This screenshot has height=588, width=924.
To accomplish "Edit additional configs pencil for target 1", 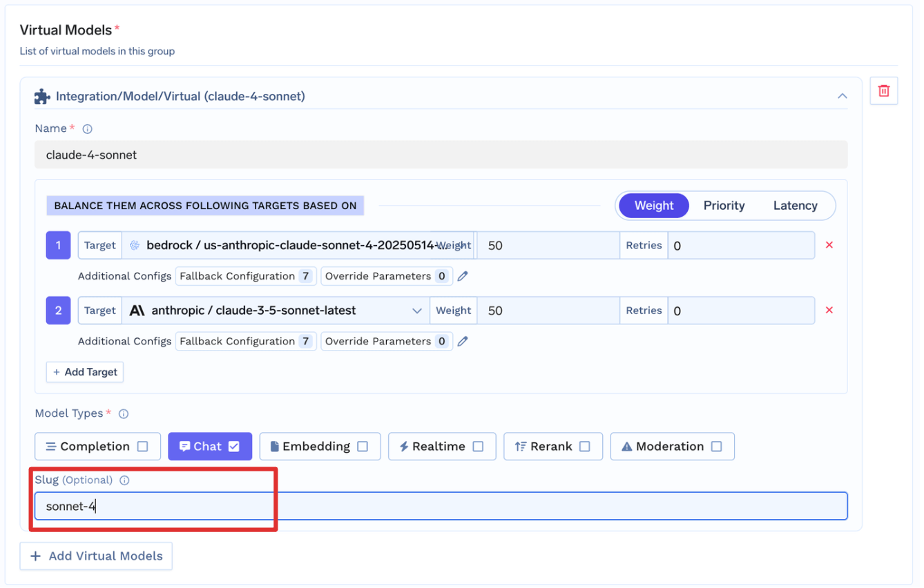I will (463, 276).
